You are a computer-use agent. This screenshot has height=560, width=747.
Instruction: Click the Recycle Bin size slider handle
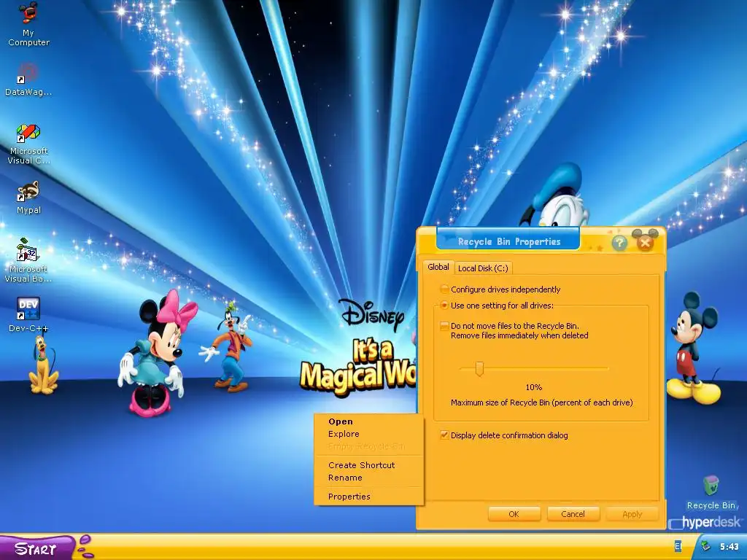[x=480, y=368]
